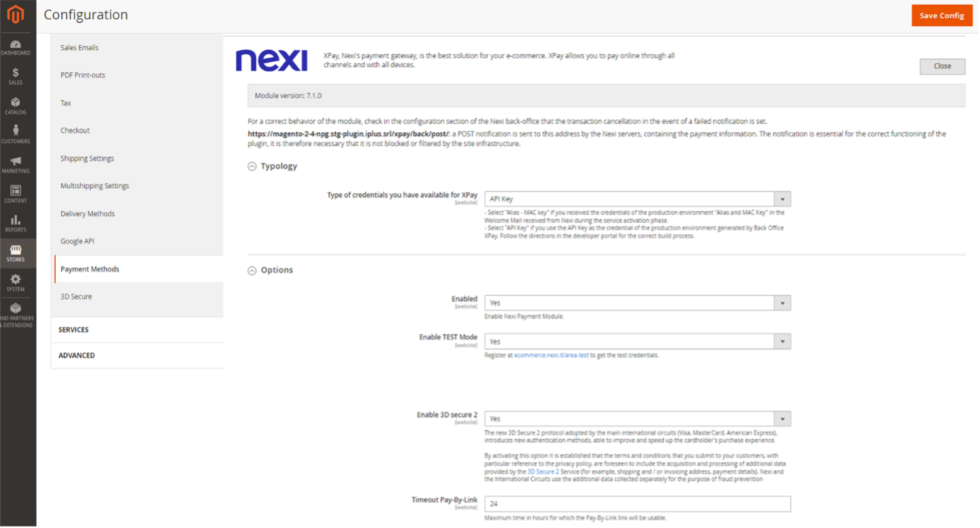Click the Close button
Image resolution: width=980 pixels, height=528 pixels.
point(942,66)
